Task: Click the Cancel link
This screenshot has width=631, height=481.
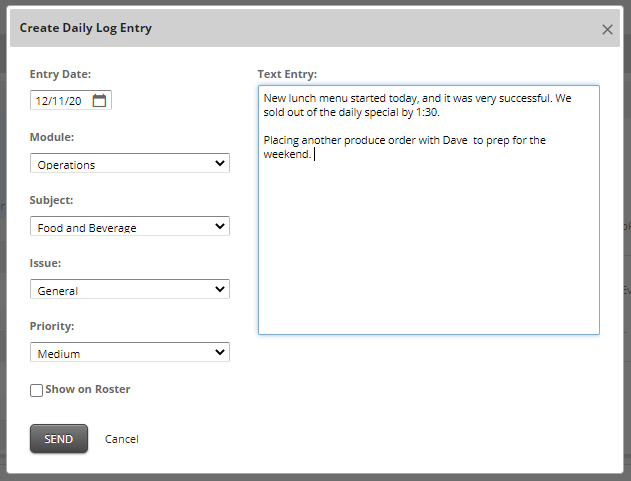Action: tap(121, 439)
